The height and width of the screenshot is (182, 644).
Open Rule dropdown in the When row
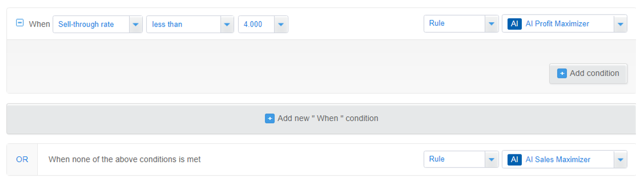point(461,24)
